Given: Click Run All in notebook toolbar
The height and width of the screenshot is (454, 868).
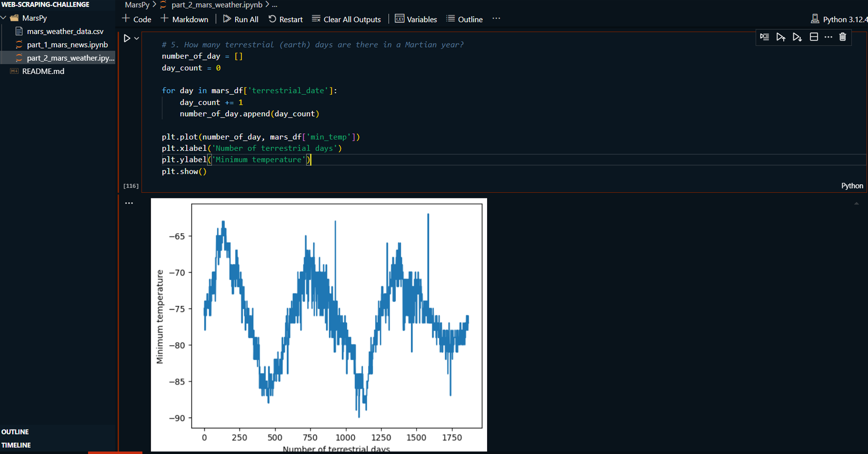Looking at the screenshot, I should 241,19.
